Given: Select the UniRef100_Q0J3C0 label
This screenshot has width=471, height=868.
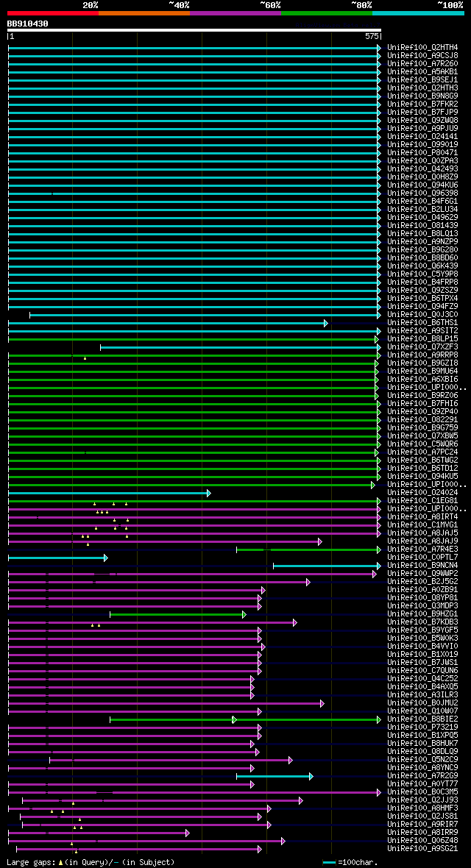Looking at the screenshot, I should 422,314.
